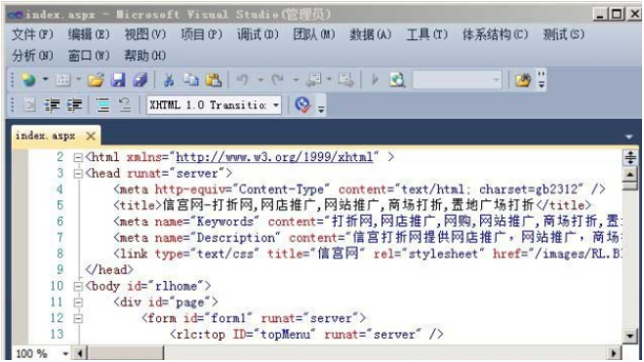Open the empty find combo box
Screen dimensions: 644x362
[457, 80]
